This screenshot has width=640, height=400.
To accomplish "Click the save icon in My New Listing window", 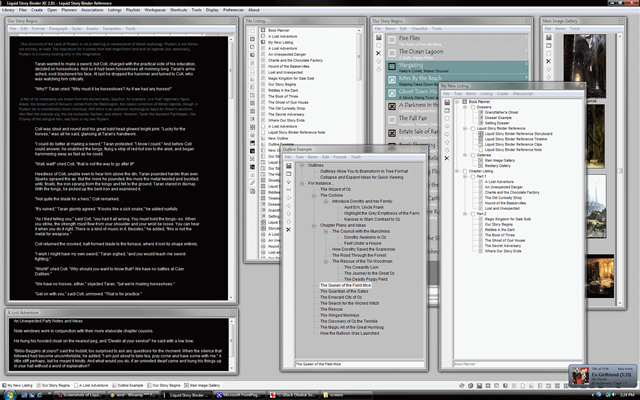I will (447, 102).
